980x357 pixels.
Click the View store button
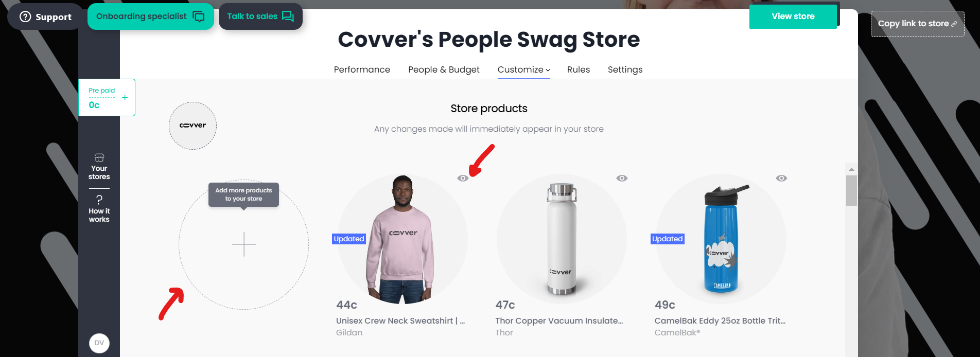793,16
